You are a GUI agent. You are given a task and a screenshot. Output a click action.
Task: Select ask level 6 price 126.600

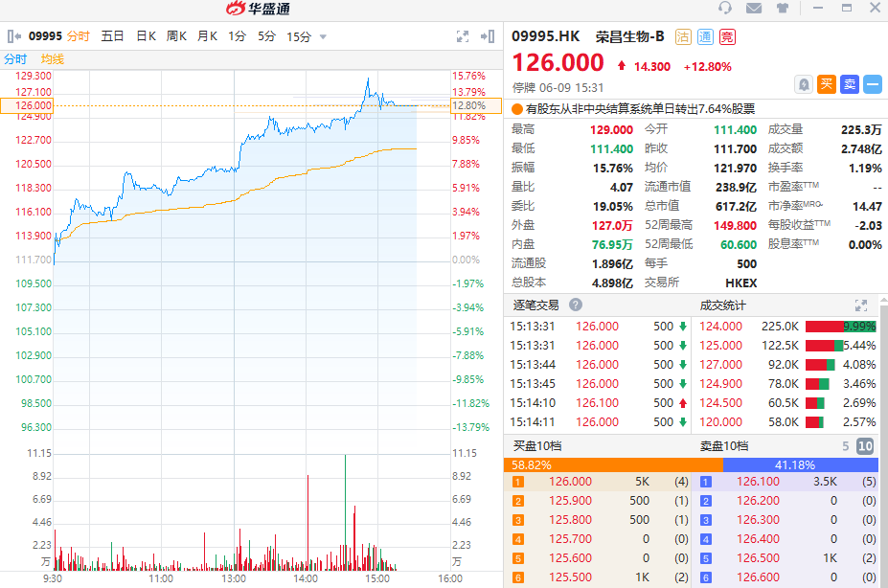click(x=758, y=577)
